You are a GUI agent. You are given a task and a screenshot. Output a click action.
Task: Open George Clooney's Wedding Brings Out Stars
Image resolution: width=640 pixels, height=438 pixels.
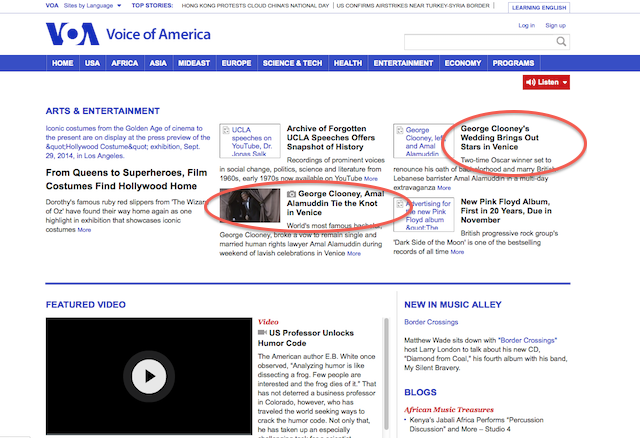[500, 138]
